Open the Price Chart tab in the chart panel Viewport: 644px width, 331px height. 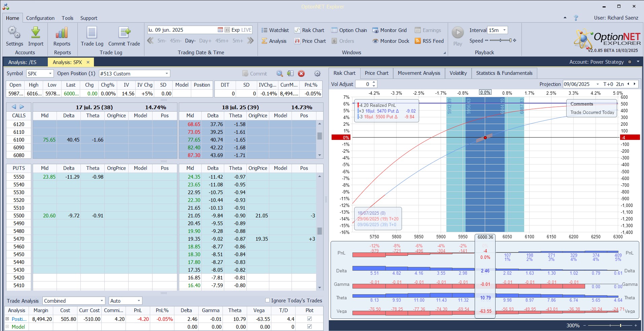(x=376, y=73)
